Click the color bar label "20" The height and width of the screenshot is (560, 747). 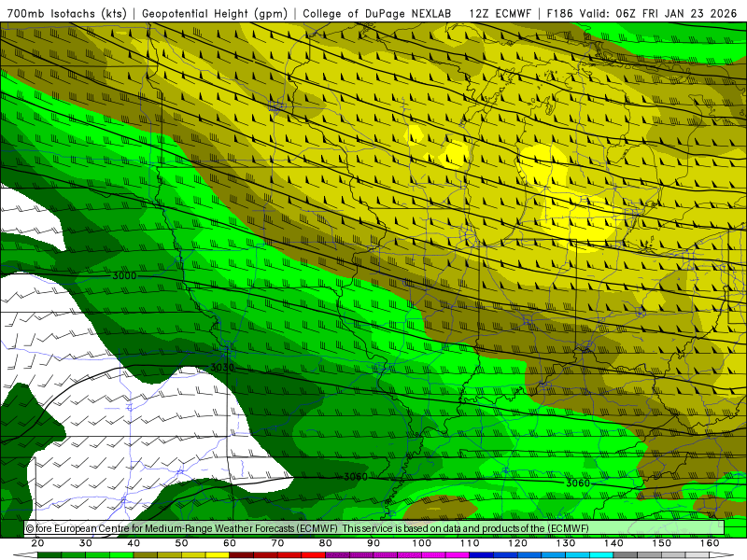pyautogui.click(x=37, y=543)
